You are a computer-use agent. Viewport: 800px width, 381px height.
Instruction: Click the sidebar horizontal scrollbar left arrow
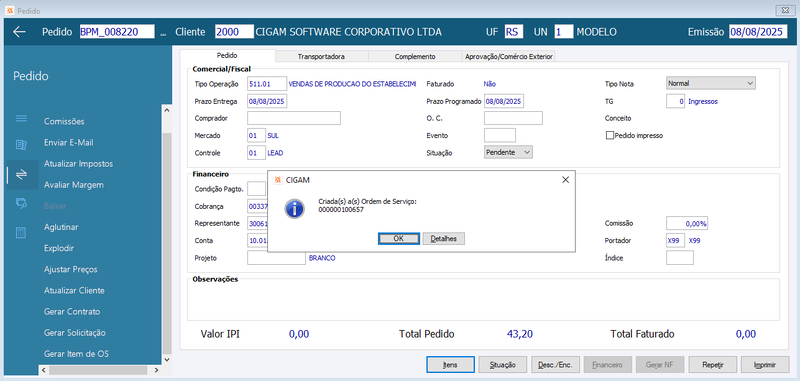pos(43,370)
